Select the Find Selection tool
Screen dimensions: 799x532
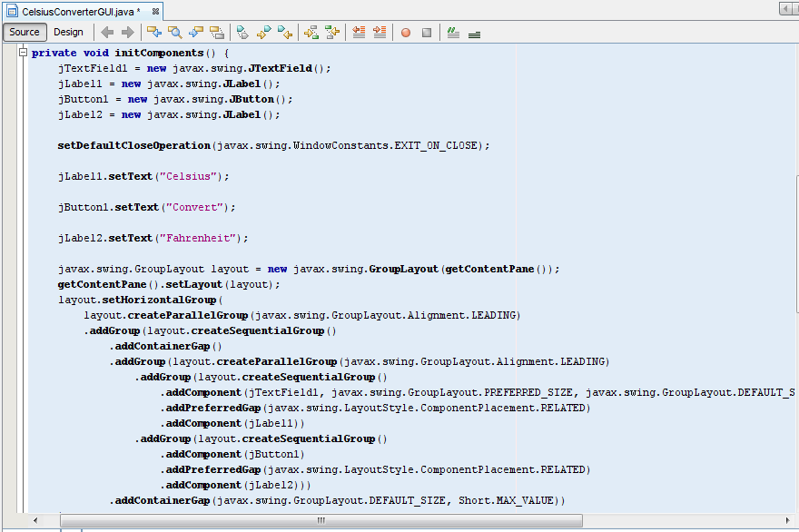(x=174, y=33)
